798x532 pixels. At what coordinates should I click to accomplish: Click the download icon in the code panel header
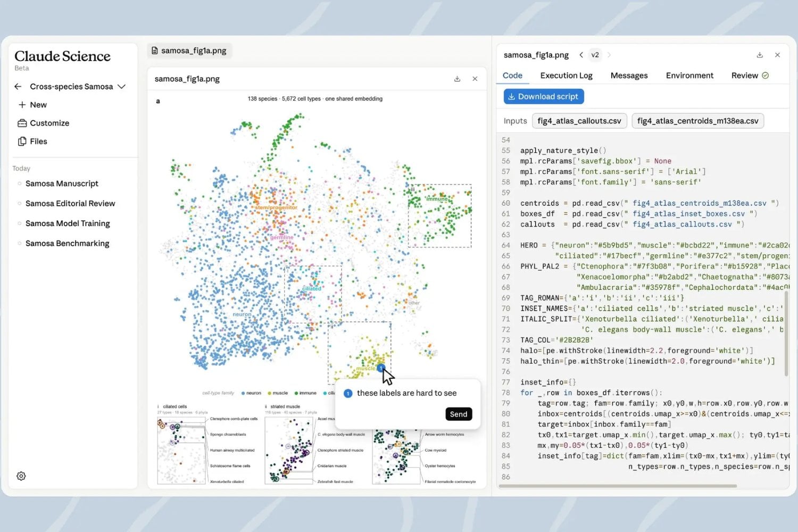[x=760, y=55]
